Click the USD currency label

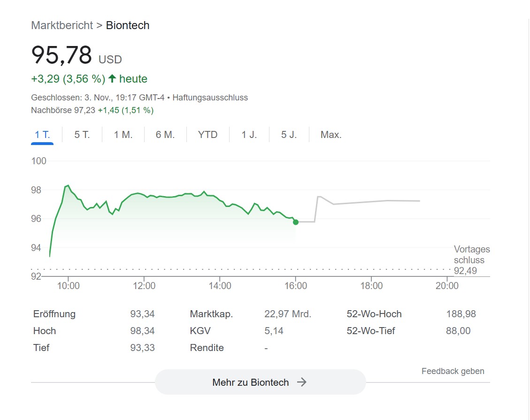click(x=110, y=60)
